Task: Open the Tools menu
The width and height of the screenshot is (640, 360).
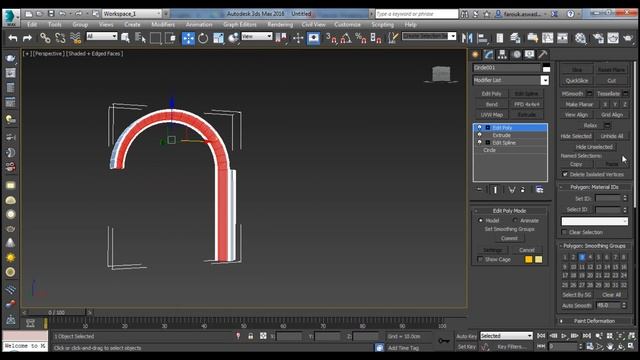Action: point(55,24)
